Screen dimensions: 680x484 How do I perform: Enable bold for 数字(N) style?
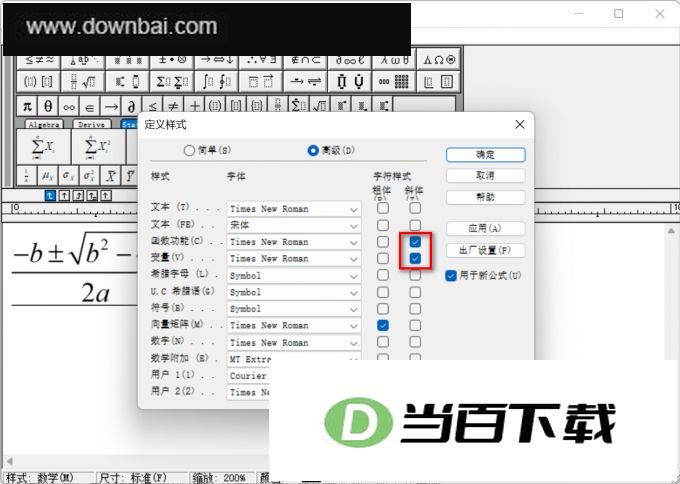point(382,342)
